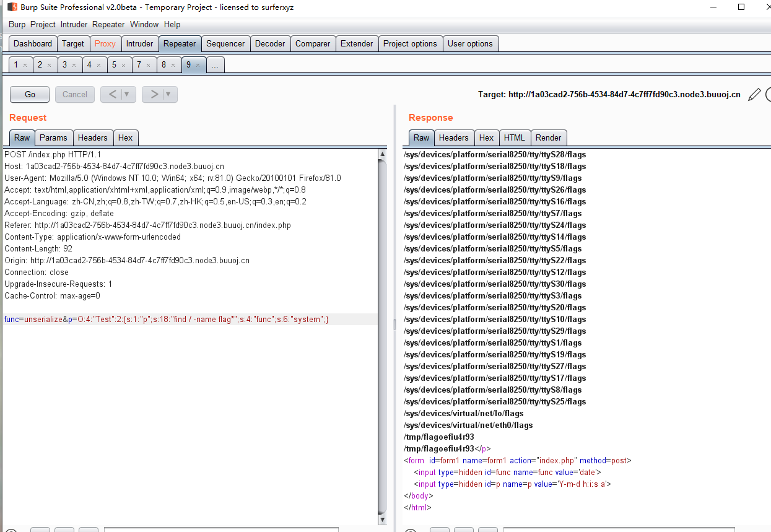Click the Target URL label text
Screen dimensions: 771x532
coord(609,95)
